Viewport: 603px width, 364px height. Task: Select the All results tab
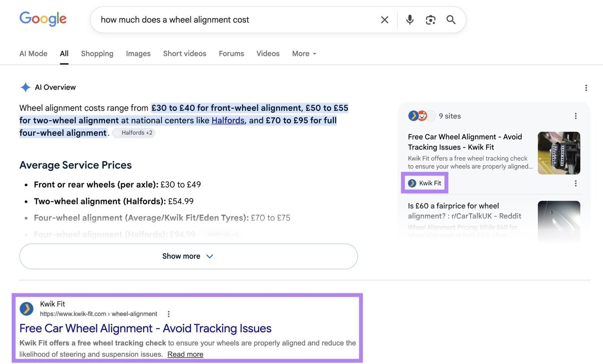(64, 53)
